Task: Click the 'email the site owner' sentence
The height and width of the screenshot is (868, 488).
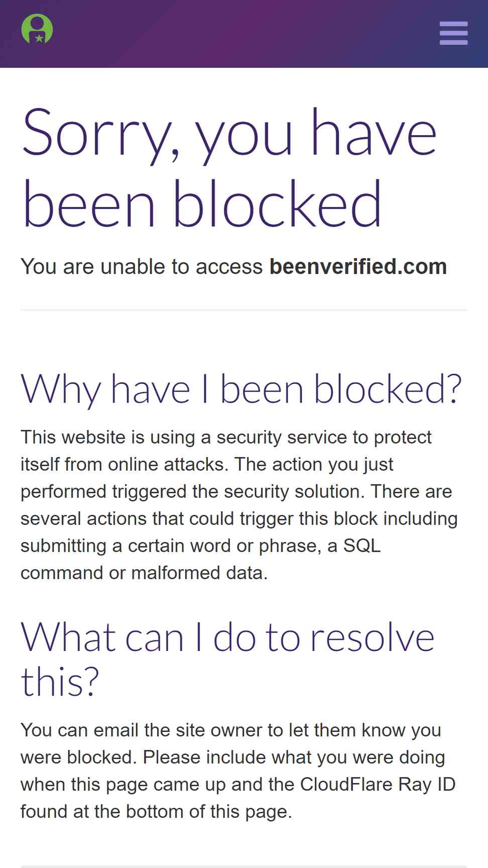Action: (x=231, y=730)
